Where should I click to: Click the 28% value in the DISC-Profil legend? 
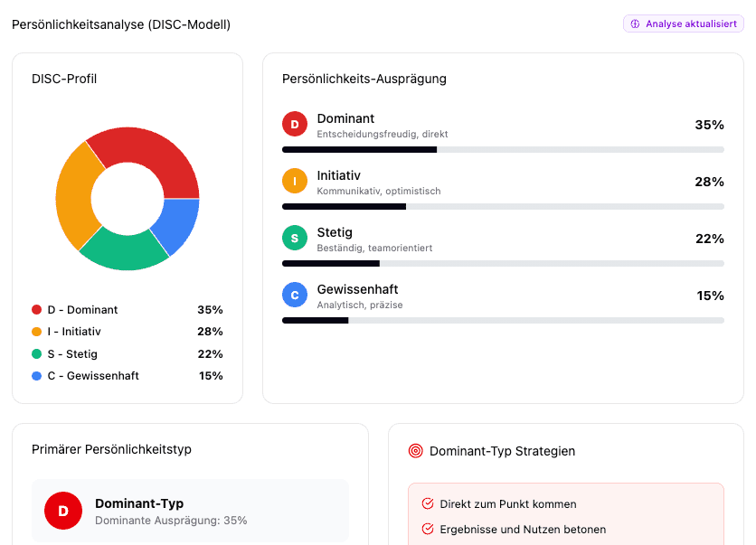[x=210, y=332]
